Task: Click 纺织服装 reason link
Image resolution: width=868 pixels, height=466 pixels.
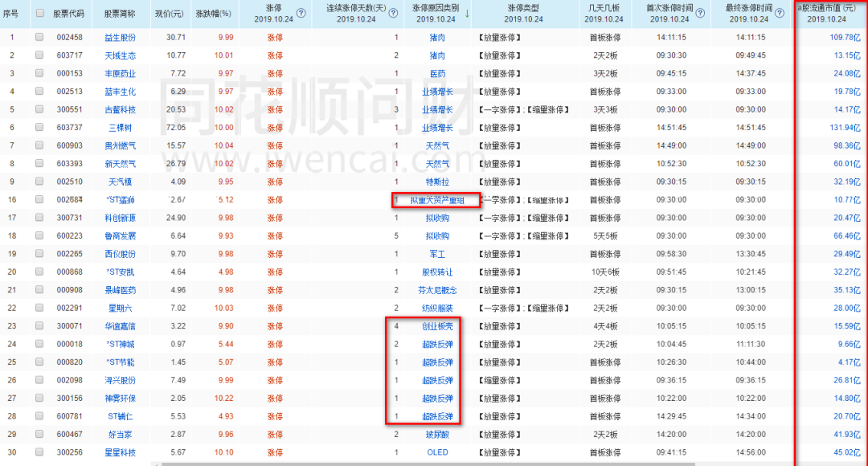Action: click(x=437, y=308)
